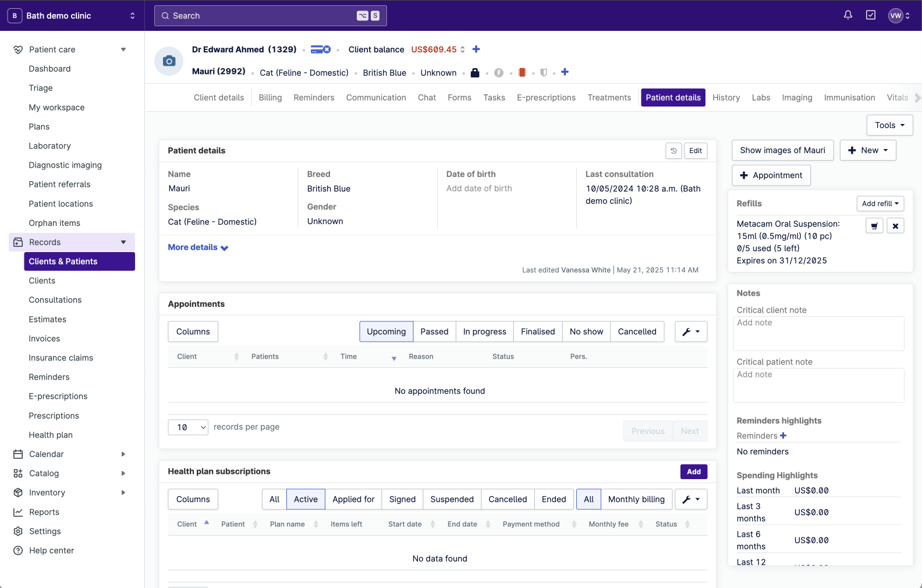Image resolution: width=922 pixels, height=588 pixels.
Task: Click the card payment icon beside client name
Action: (320, 49)
